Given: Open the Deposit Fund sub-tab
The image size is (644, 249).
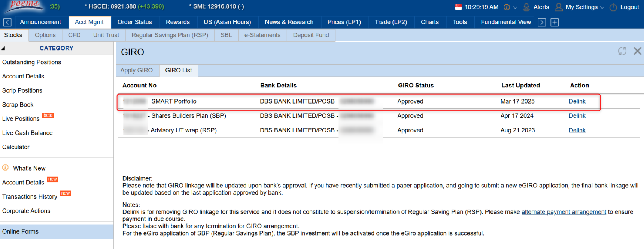Looking at the screenshot, I should point(311,35).
